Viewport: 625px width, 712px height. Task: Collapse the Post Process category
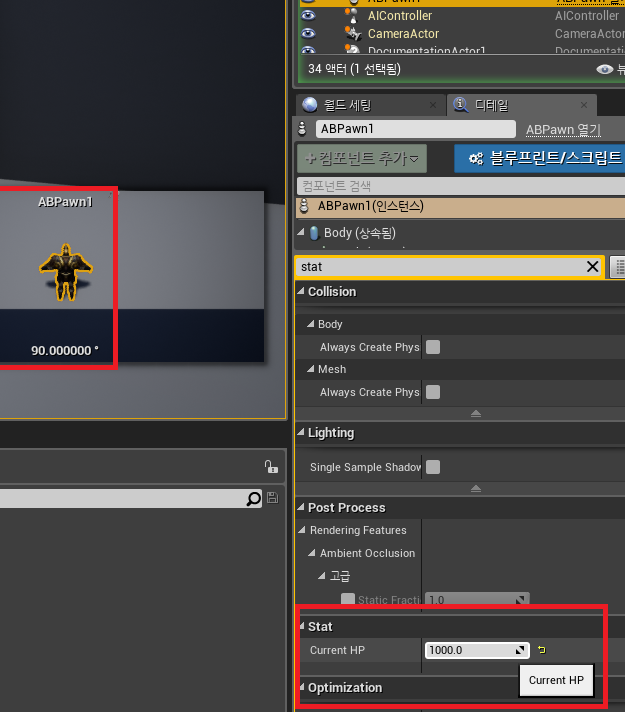tap(301, 507)
